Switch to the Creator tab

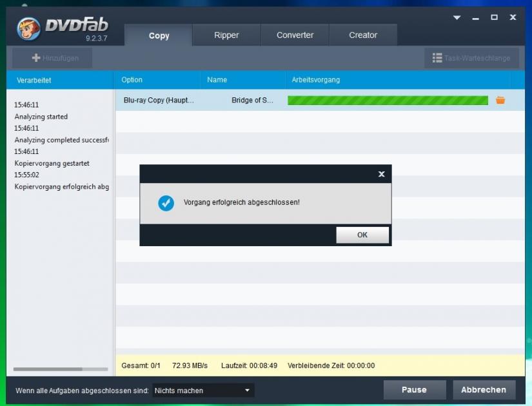(x=363, y=35)
